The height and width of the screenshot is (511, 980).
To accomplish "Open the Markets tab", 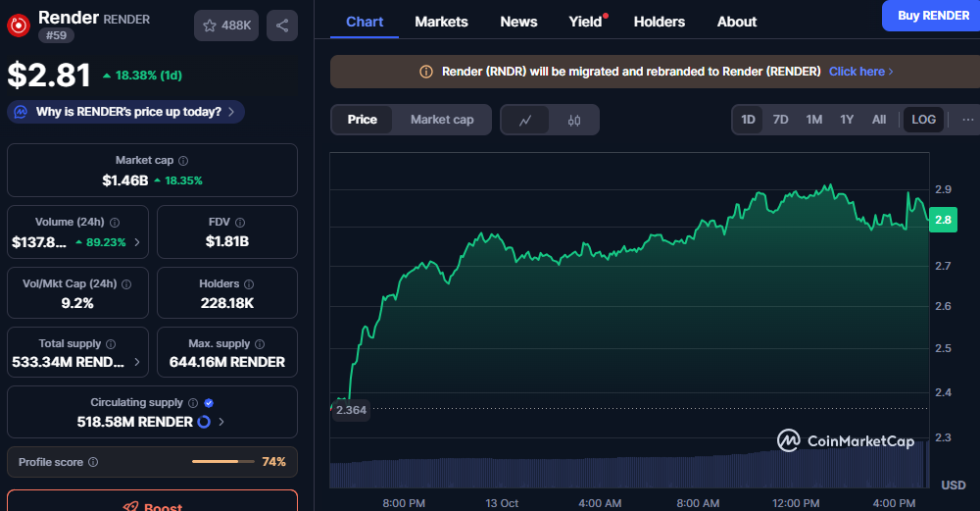I will pyautogui.click(x=441, y=22).
